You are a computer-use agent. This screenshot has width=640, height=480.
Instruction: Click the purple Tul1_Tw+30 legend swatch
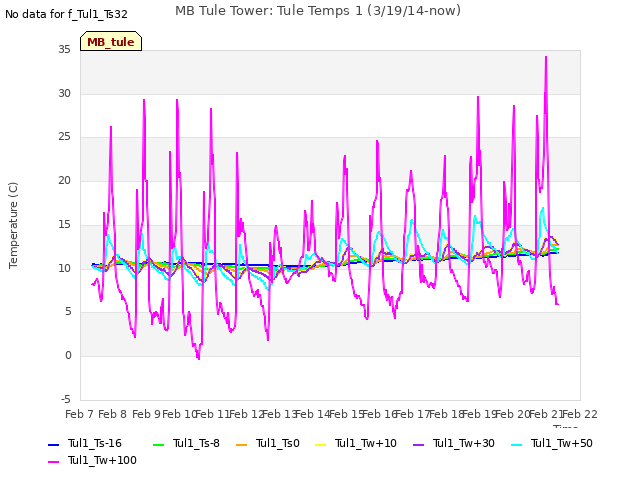pyautogui.click(x=419, y=444)
